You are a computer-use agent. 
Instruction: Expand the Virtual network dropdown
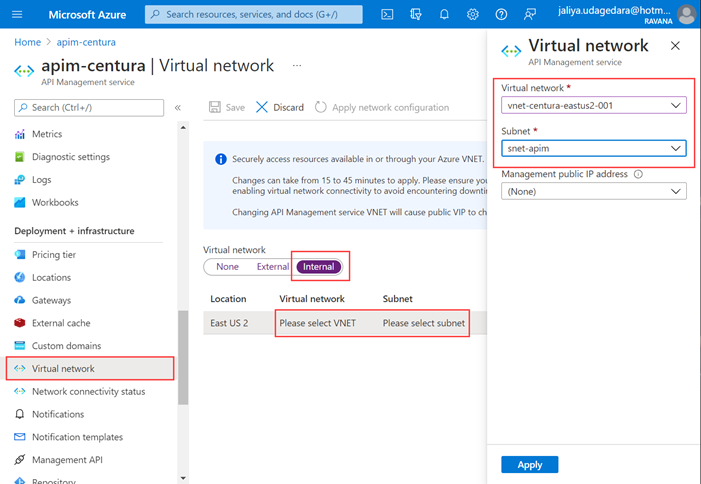pyautogui.click(x=594, y=105)
